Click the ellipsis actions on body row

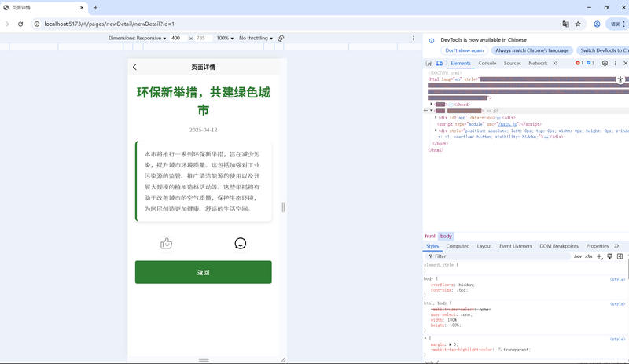(x=425, y=111)
